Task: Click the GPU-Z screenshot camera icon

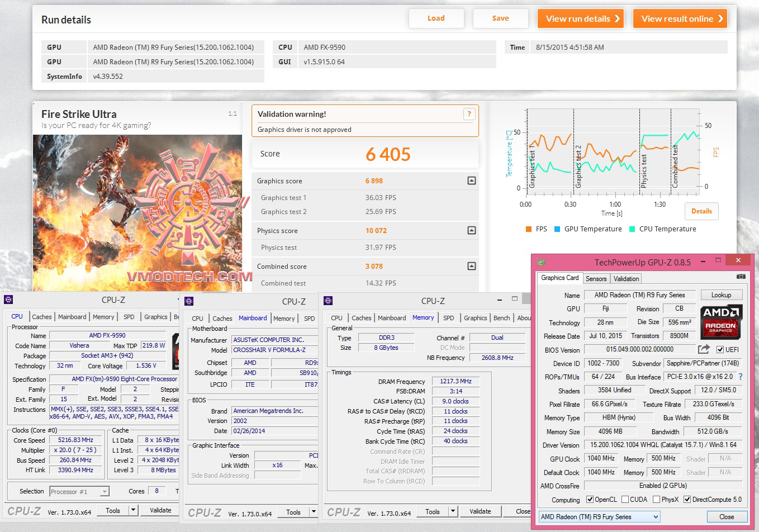Action: click(x=741, y=276)
